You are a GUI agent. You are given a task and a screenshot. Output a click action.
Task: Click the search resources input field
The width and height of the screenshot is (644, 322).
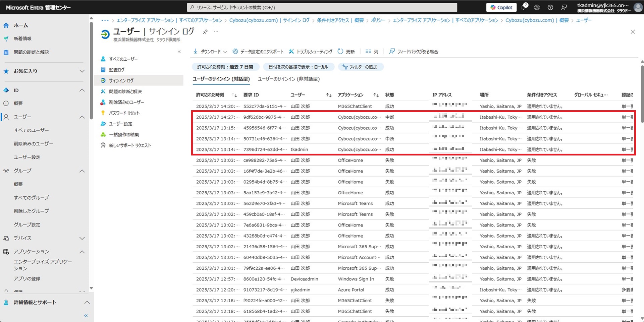click(x=322, y=7)
